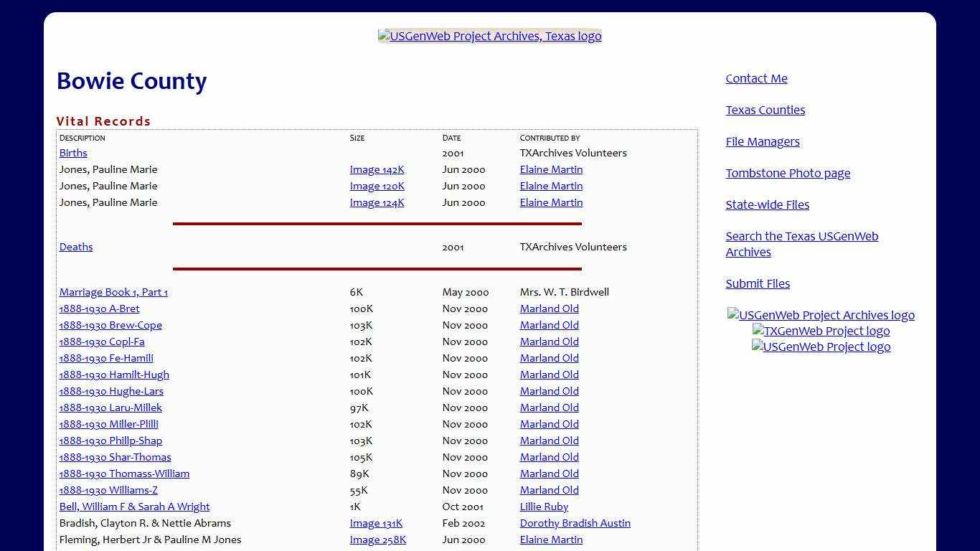Visit the Texas Counties page

[765, 110]
